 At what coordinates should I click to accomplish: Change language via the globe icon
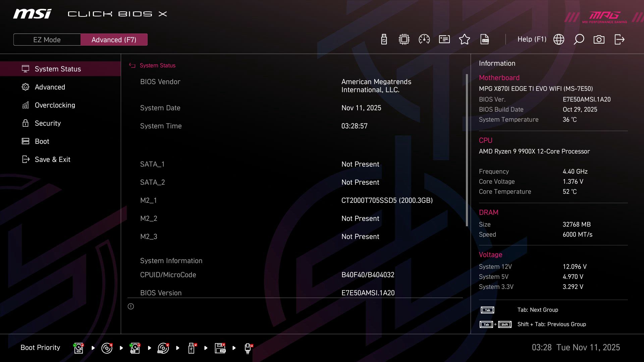pyautogui.click(x=558, y=39)
